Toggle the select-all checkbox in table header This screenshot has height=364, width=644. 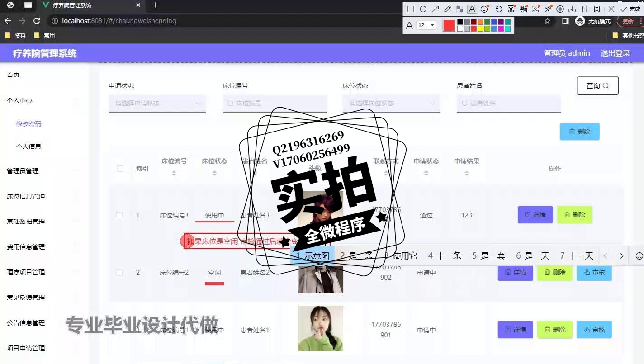[120, 169]
